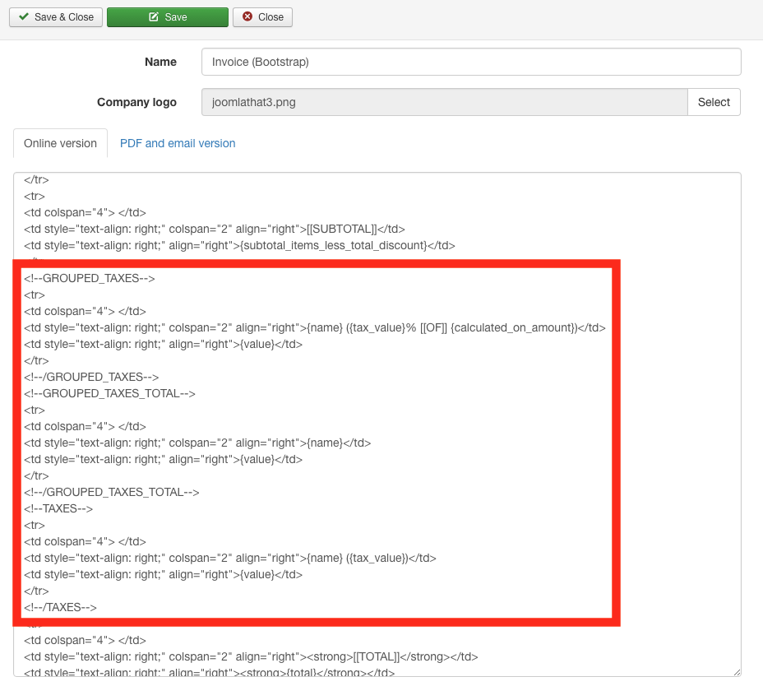Click the opening <!--TAXES--> comment line
This screenshot has height=700, width=763.
click(58, 508)
